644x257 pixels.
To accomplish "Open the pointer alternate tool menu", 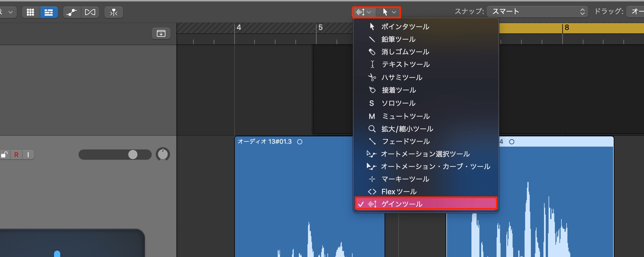I will [x=389, y=12].
